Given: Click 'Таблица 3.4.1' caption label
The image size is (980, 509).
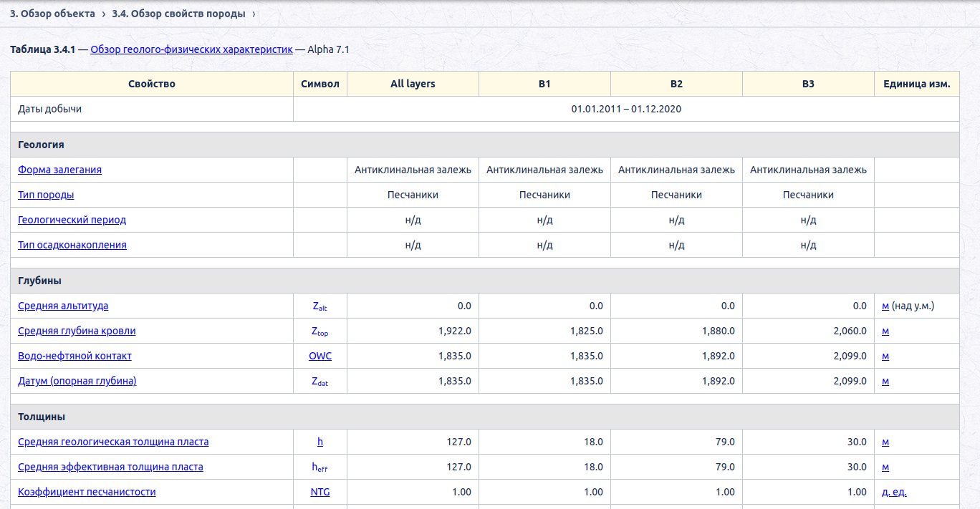Looking at the screenshot, I should tap(43, 49).
